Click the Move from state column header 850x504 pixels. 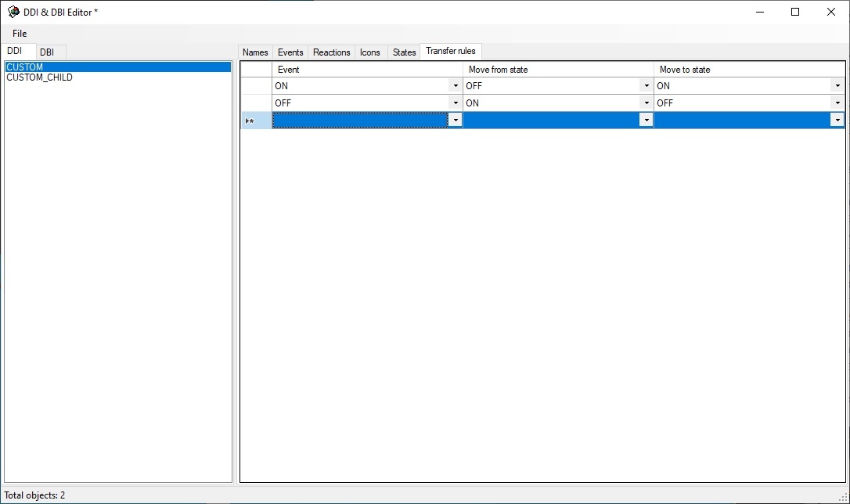tap(558, 70)
